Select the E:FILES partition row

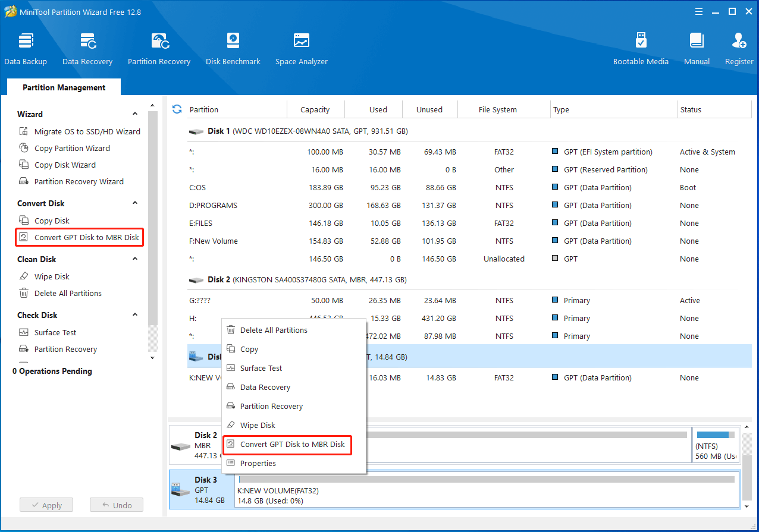point(469,223)
